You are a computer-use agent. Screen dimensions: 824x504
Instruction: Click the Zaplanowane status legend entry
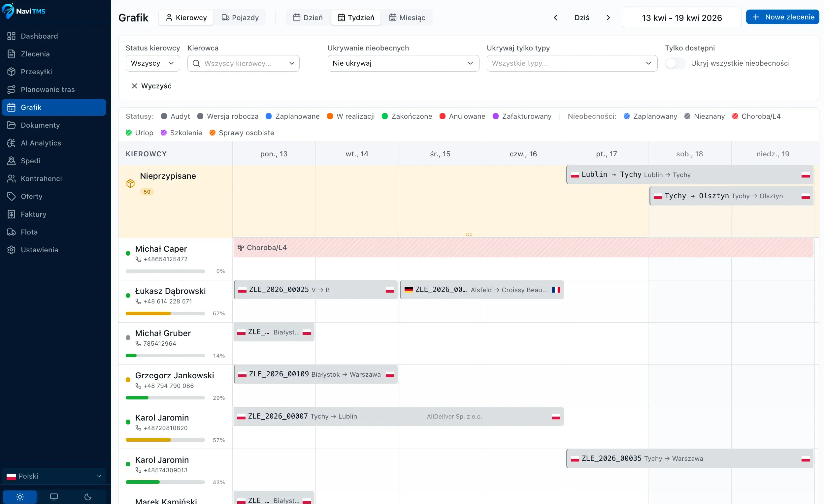293,116
